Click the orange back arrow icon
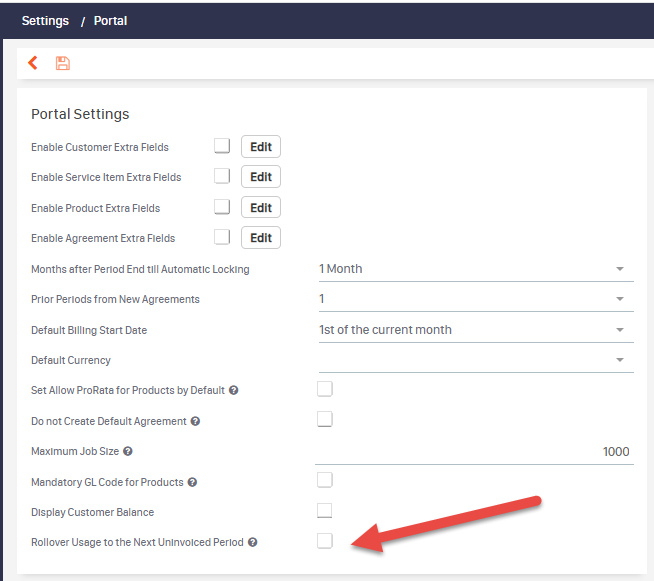 tap(33, 63)
